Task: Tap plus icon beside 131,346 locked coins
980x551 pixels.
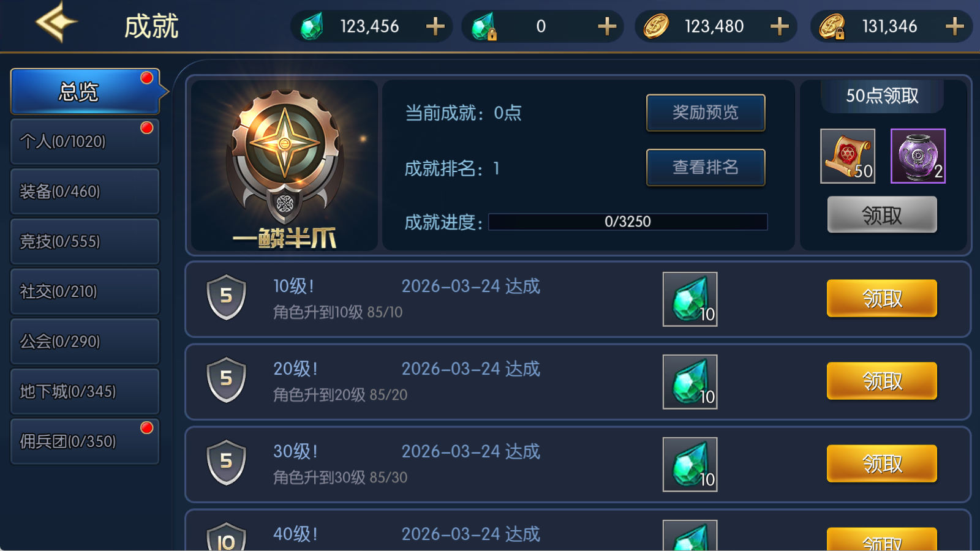Action: (955, 26)
